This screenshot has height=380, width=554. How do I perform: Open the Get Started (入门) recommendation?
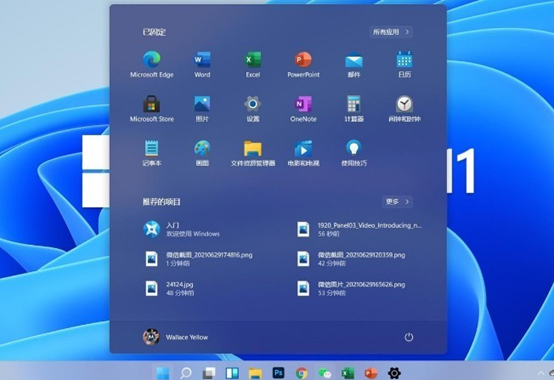click(x=182, y=229)
